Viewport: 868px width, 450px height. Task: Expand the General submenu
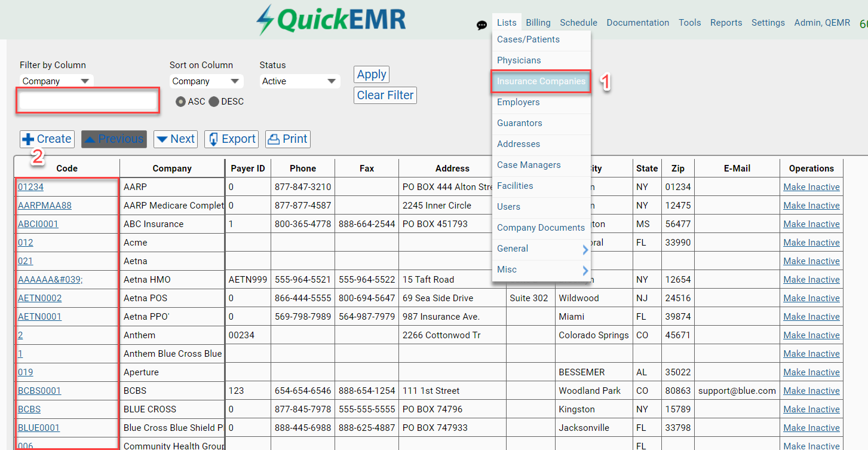pyautogui.click(x=541, y=249)
